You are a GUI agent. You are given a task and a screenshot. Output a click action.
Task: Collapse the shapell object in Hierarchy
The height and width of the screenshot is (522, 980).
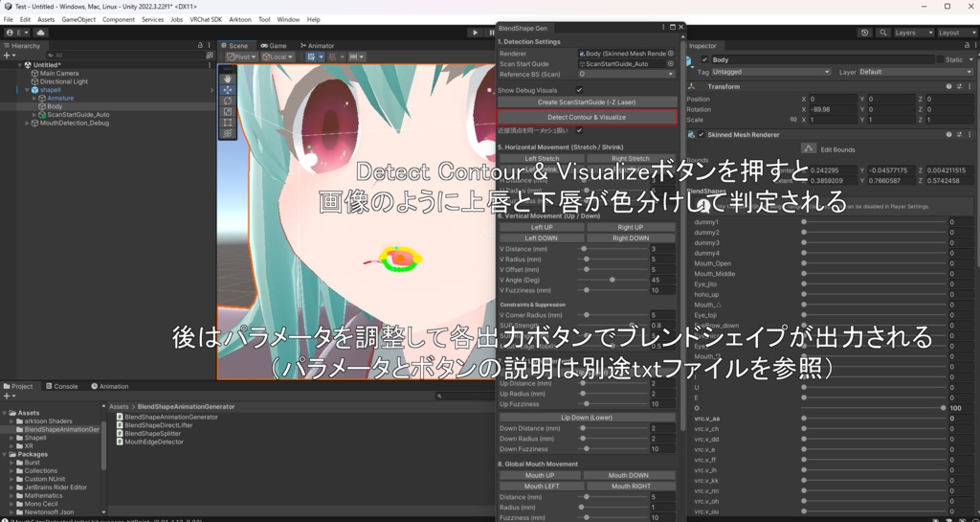tap(27, 90)
